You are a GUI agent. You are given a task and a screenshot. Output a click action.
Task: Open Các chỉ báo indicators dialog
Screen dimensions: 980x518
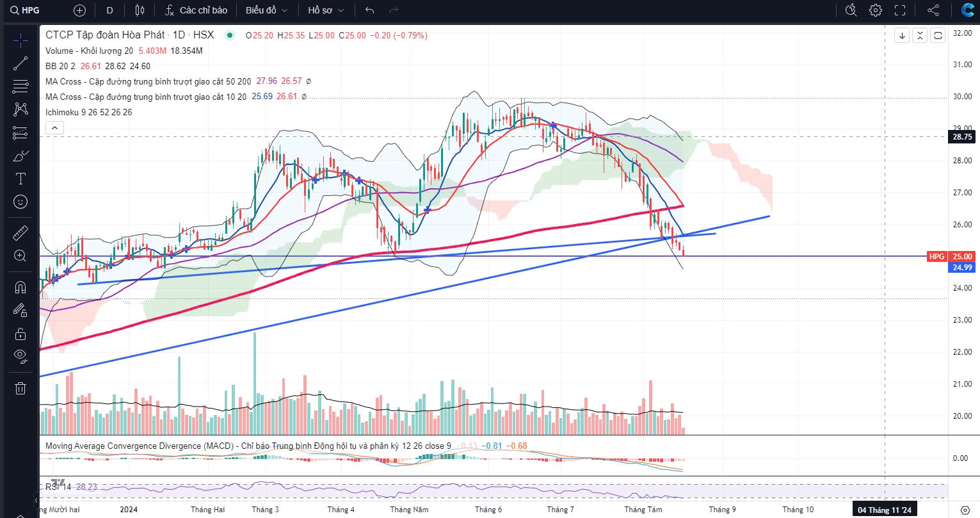(196, 10)
